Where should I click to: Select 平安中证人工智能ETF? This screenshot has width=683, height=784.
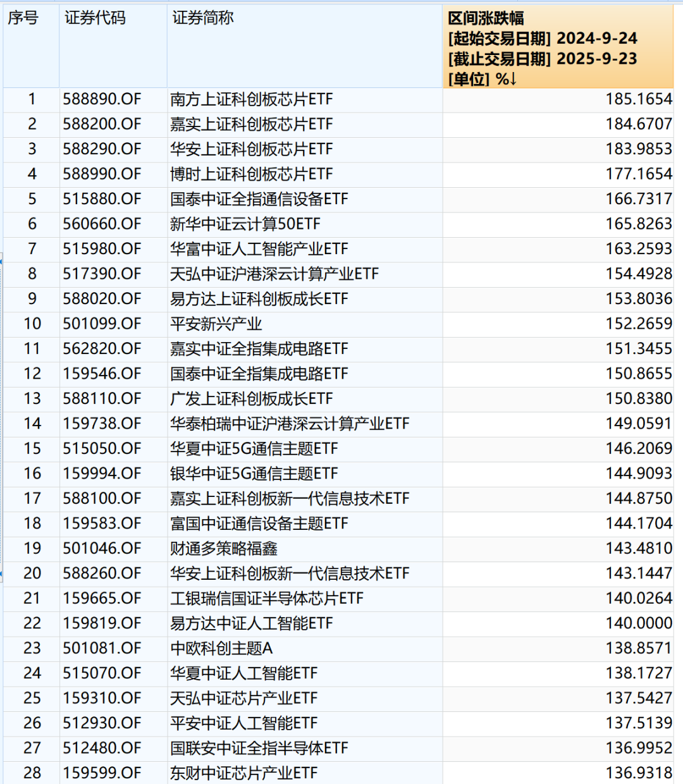243,723
